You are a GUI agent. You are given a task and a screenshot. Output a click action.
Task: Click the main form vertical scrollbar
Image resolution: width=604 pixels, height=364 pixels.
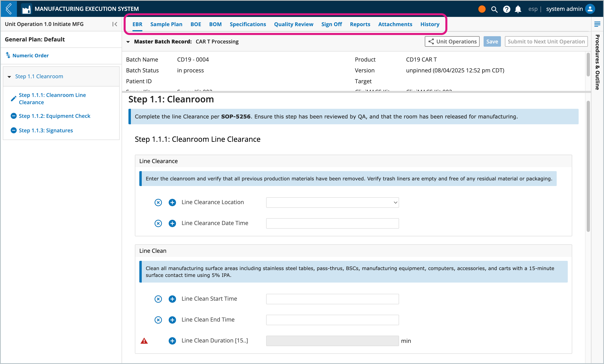pyautogui.click(x=588, y=166)
